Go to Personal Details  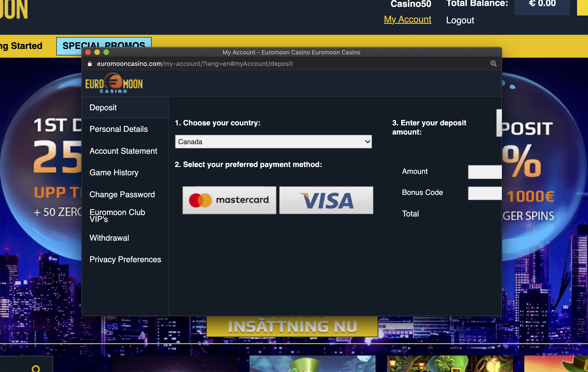click(x=119, y=129)
